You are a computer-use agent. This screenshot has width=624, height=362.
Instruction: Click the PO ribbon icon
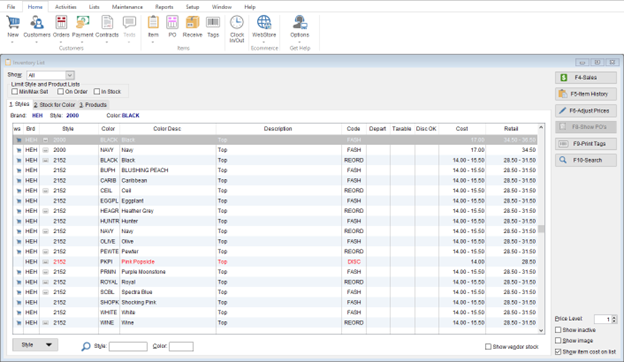pos(172,23)
